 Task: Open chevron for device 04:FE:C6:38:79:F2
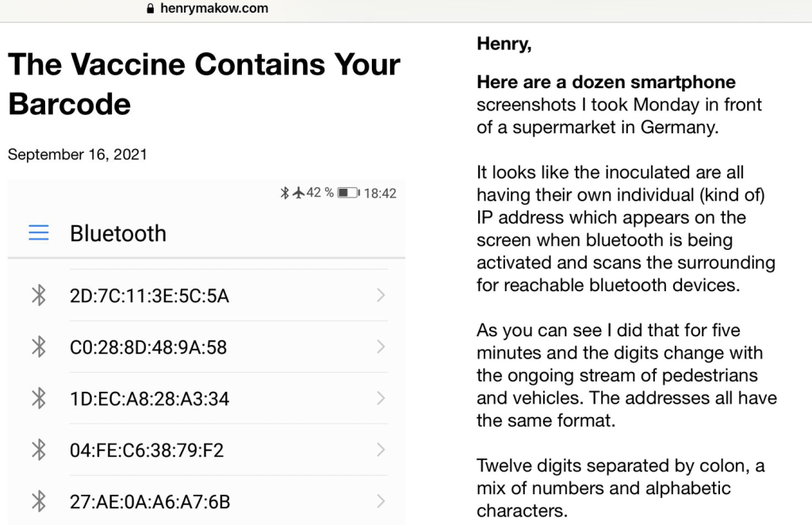tap(381, 450)
